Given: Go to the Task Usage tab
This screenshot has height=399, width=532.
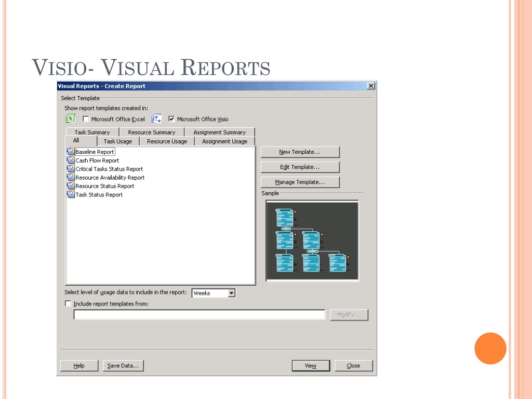Looking at the screenshot, I should 118,141.
